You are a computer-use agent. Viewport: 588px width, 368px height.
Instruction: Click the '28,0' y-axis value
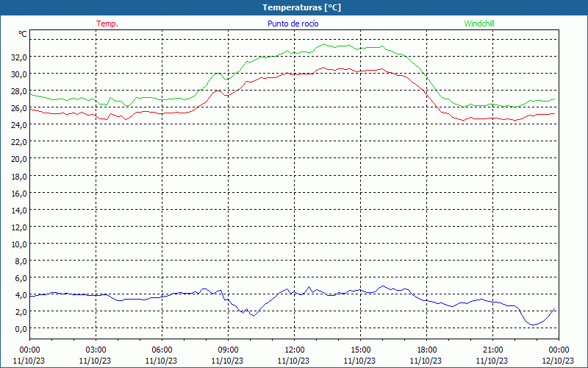(x=21, y=91)
